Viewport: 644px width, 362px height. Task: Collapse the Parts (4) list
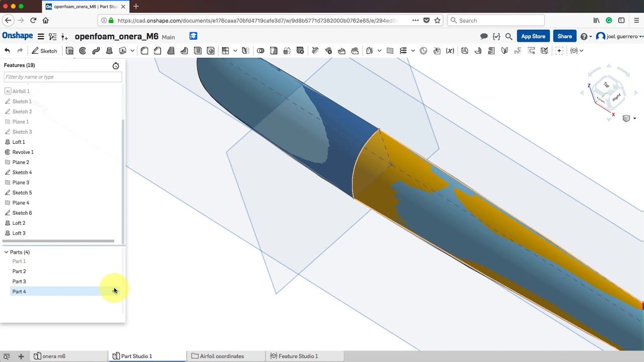[x=6, y=252]
